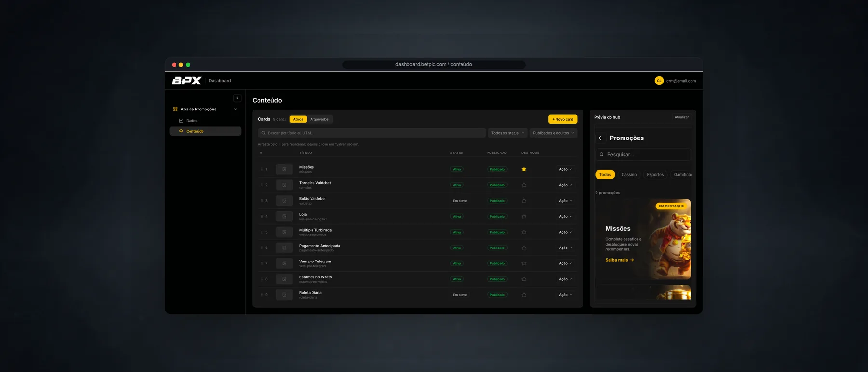Remove highlight star from Missões
This screenshot has height=372, width=868.
click(524, 169)
